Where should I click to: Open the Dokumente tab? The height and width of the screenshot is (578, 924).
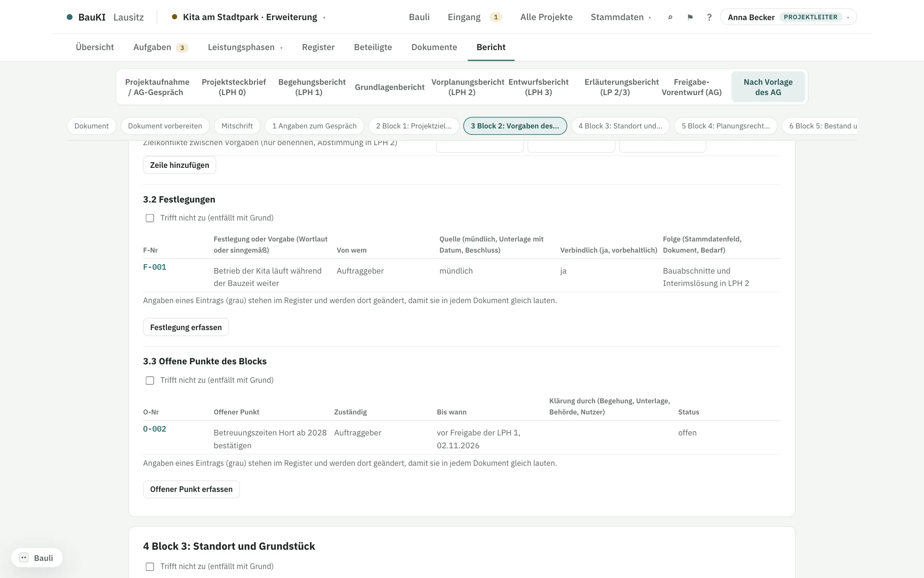coord(434,47)
